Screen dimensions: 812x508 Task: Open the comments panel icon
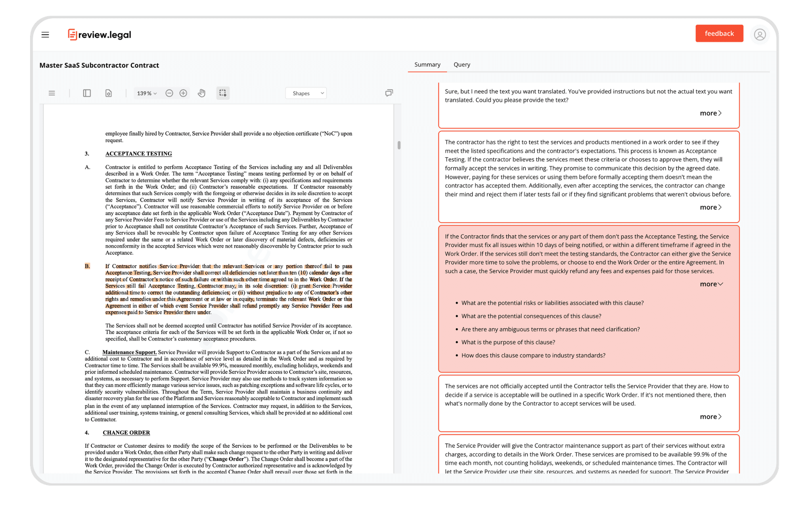tap(389, 93)
